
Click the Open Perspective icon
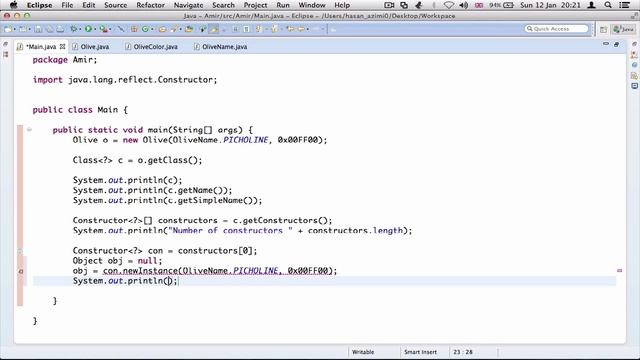pyautogui.click(x=604, y=29)
